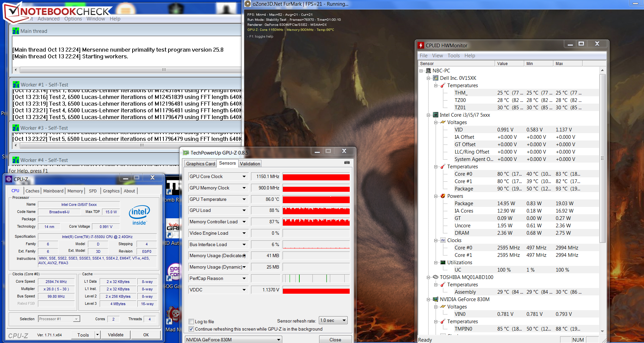This screenshot has width=644, height=343.
Task: Open the VDDC sensor dropdown in GPU-Z
Action: pos(244,290)
